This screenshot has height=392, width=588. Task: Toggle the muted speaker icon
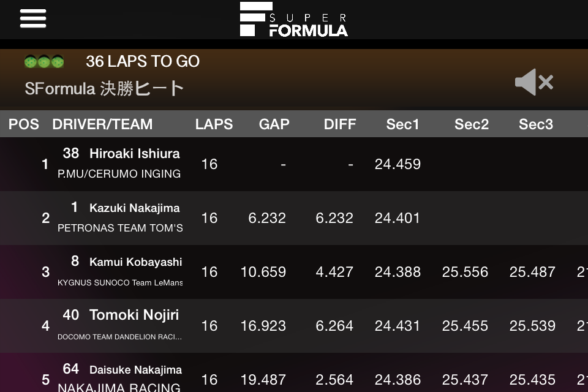point(533,82)
